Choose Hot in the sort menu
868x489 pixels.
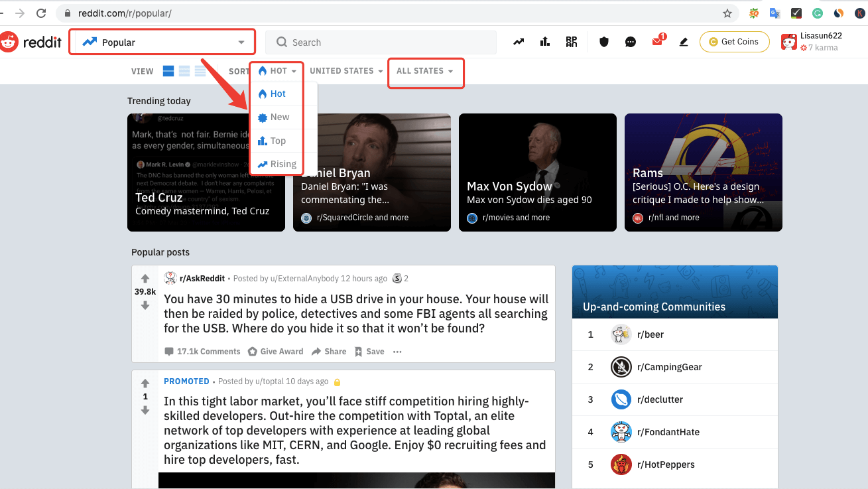(277, 94)
